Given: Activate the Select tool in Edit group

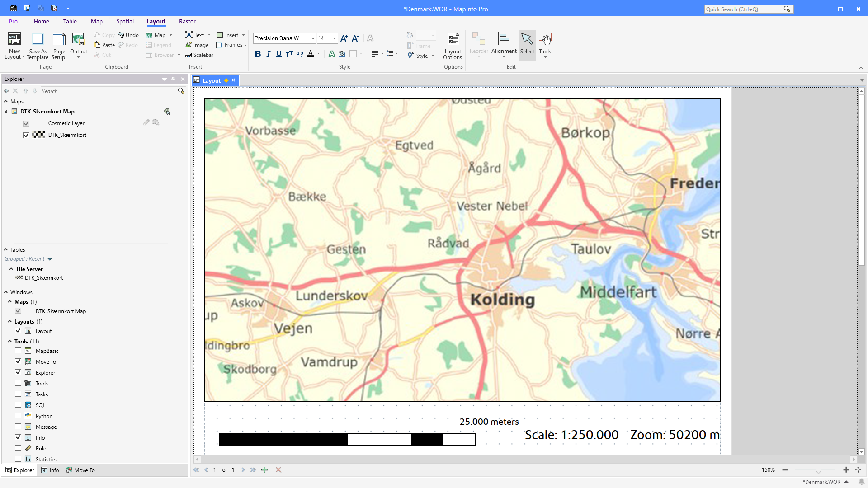Looking at the screenshot, I should [x=527, y=45].
